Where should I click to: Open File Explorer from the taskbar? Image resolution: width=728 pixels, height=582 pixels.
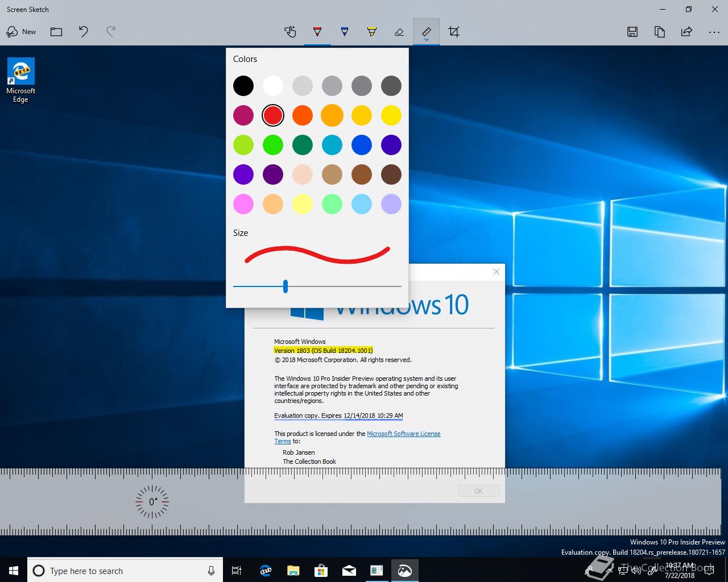(x=293, y=571)
